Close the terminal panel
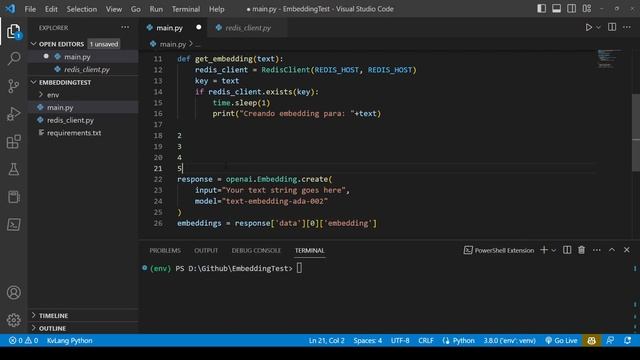The image size is (640, 360). (x=627, y=250)
